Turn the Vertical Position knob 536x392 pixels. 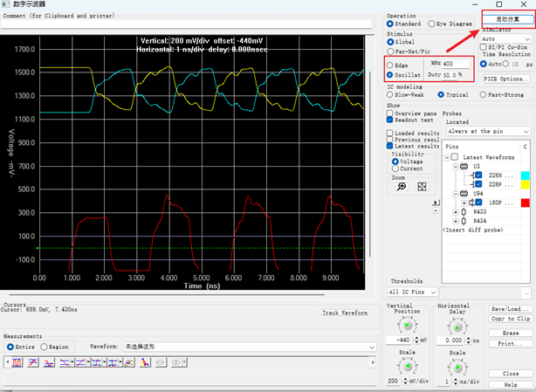(405, 325)
